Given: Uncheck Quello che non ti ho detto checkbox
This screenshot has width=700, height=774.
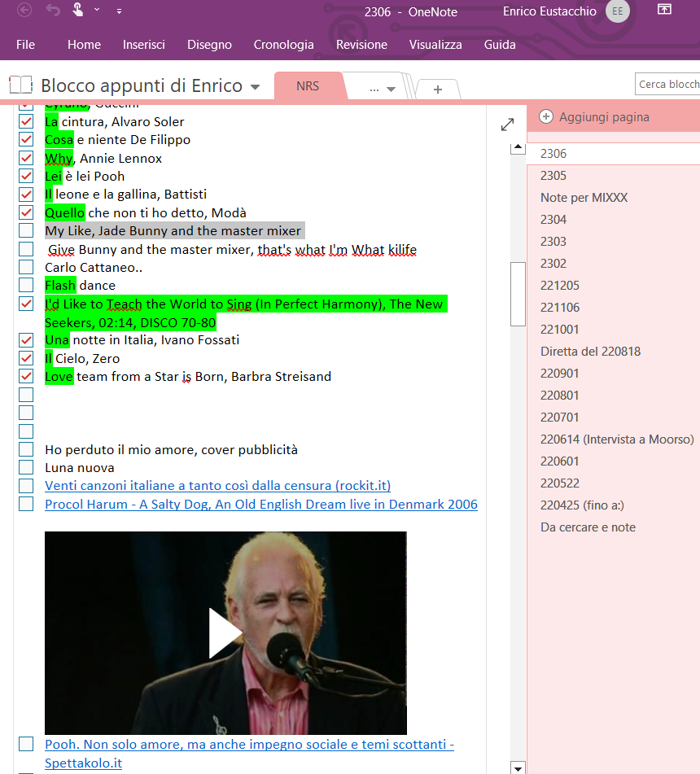Looking at the screenshot, I should (x=26, y=212).
